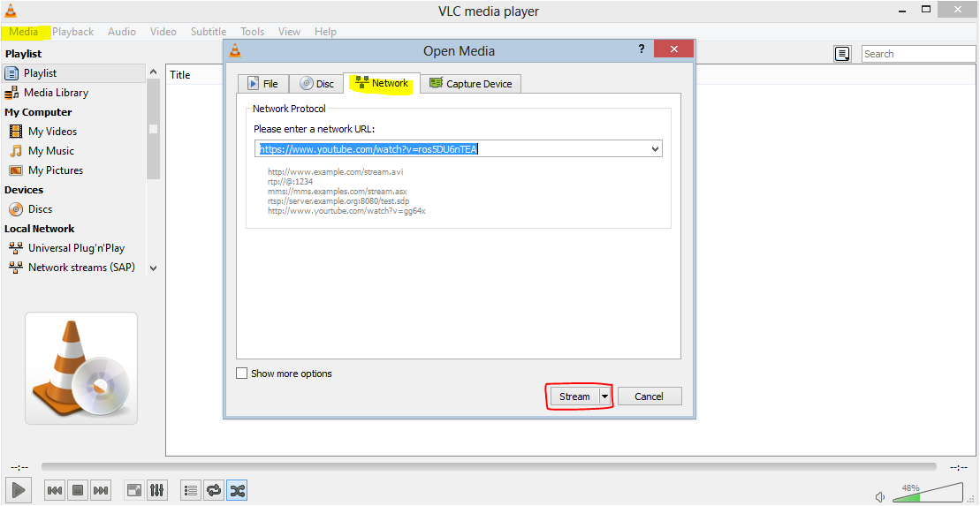Image resolution: width=980 pixels, height=506 pixels.
Task: Open extended settings equalizer icon
Action: pyautogui.click(x=157, y=490)
